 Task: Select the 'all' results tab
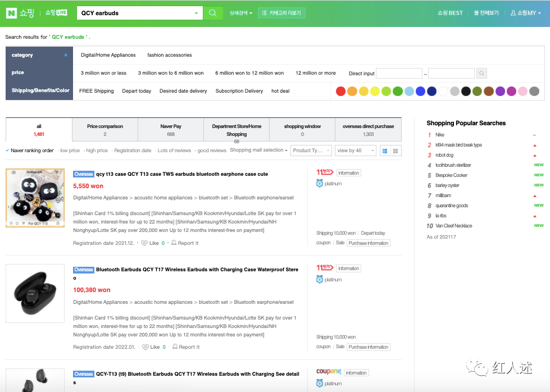pyautogui.click(x=39, y=130)
